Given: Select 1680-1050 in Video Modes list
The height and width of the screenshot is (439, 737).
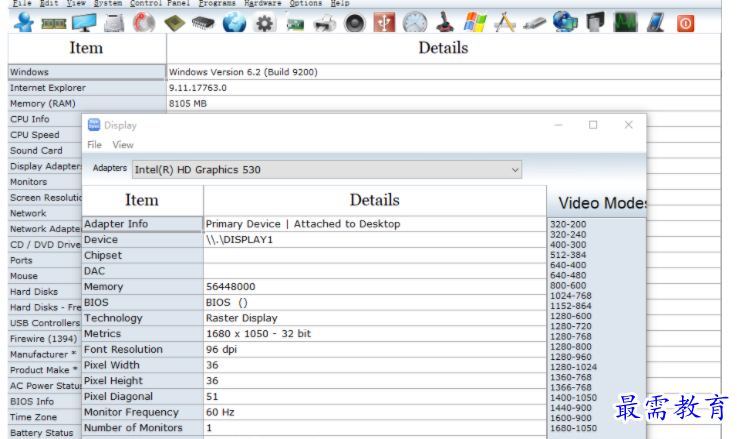Looking at the screenshot, I should pos(573,428).
